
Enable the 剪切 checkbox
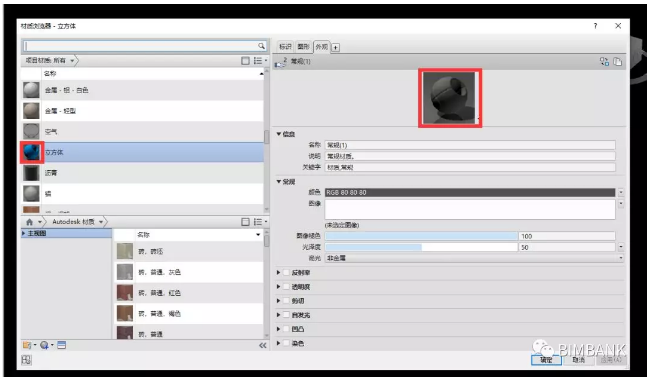(x=287, y=301)
